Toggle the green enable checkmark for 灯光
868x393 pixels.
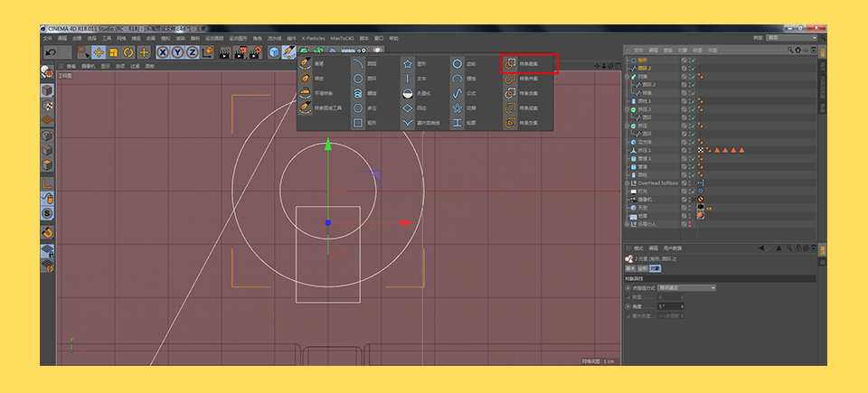point(693,191)
